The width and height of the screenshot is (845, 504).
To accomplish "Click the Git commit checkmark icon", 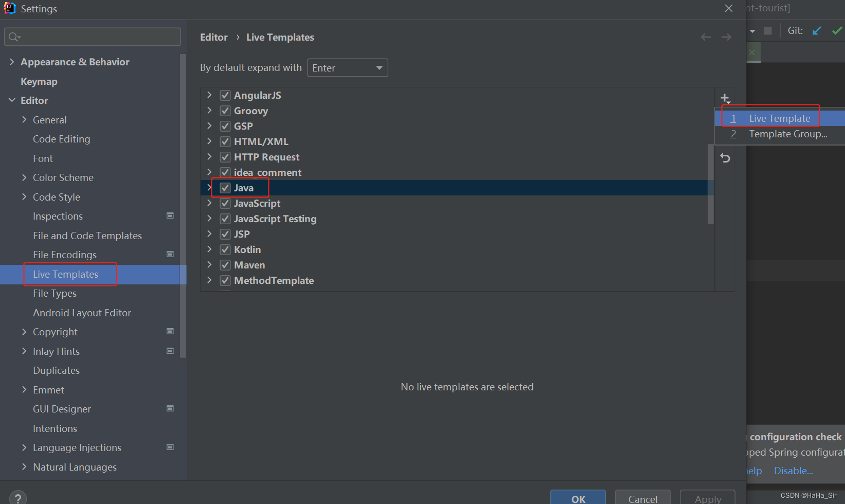I will (x=837, y=31).
